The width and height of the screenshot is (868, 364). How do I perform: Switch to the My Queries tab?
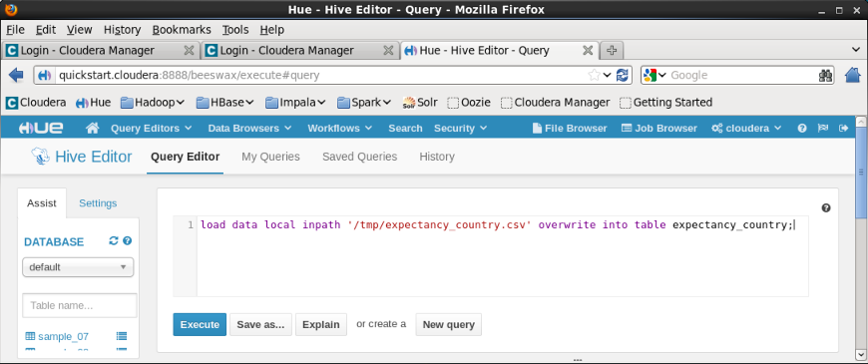[x=270, y=157]
